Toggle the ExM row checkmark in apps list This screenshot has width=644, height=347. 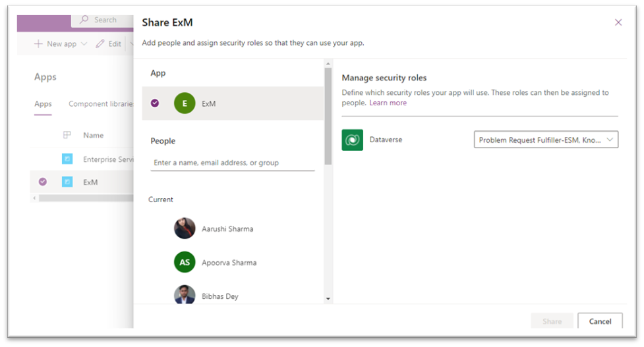[x=43, y=182]
